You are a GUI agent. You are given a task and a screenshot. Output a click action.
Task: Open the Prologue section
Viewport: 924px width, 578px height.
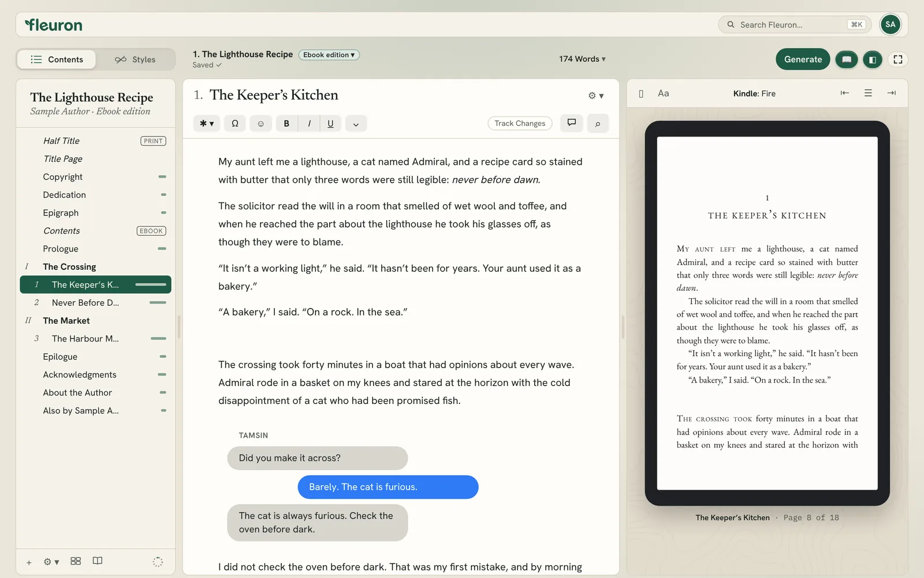pyautogui.click(x=96, y=249)
